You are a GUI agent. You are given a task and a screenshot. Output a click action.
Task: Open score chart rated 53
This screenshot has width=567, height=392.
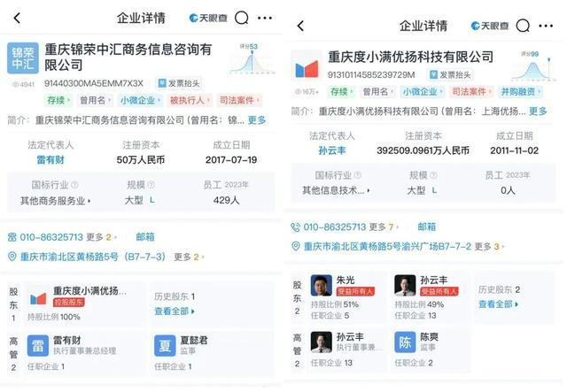coord(252,59)
